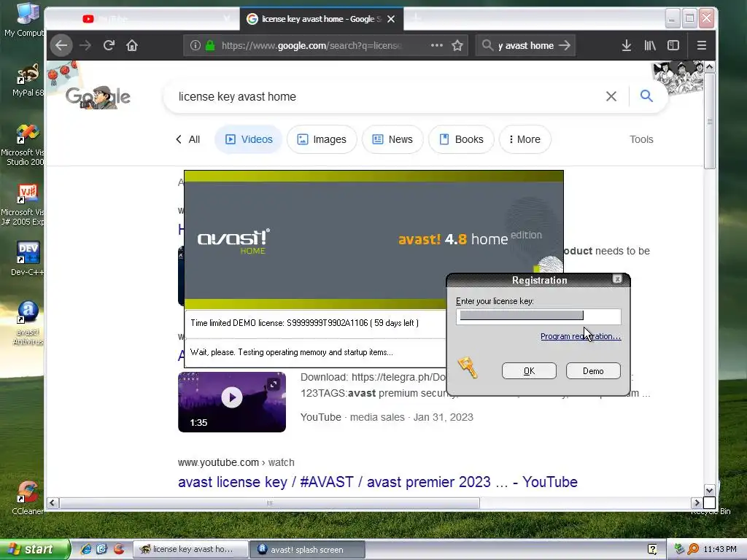Switch to avast! splash screen taskbar button
The width and height of the screenshot is (747, 560).
pos(307,549)
